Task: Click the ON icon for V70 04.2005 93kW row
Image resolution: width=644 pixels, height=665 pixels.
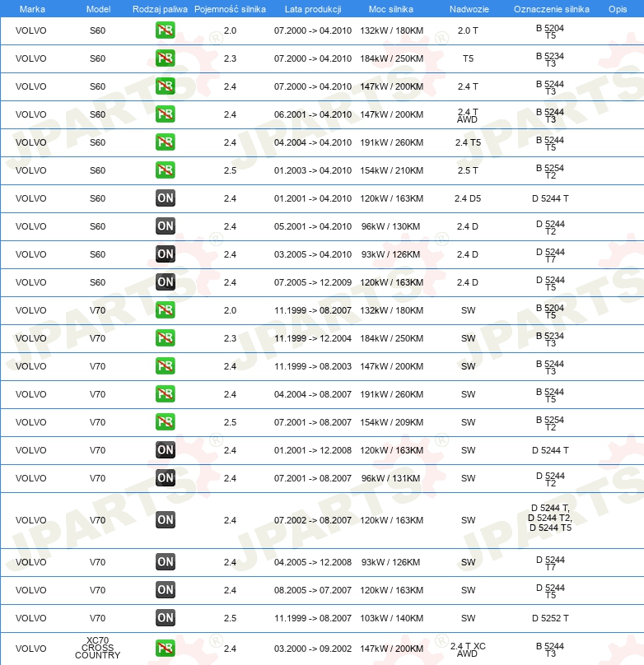Action: tap(165, 562)
